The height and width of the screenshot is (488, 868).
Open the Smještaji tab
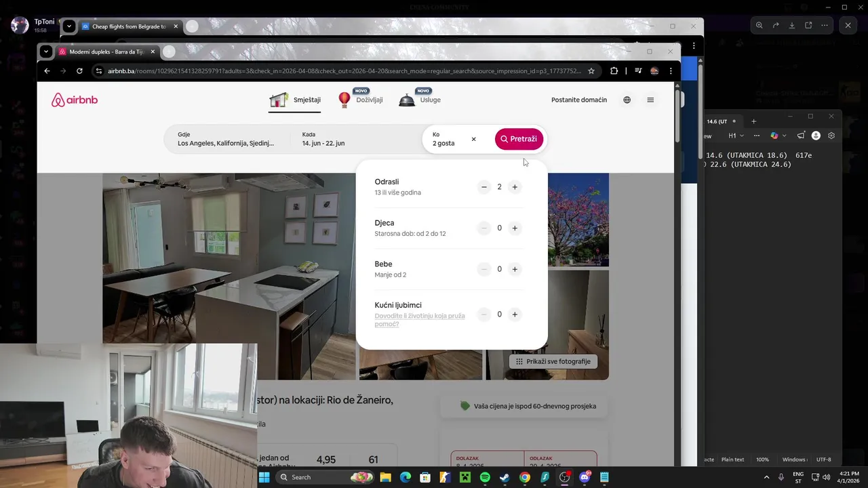[295, 100]
